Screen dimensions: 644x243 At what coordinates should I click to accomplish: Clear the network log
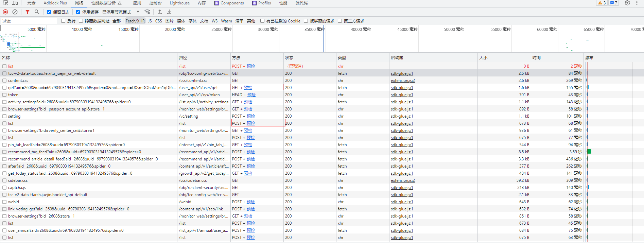pyautogui.click(x=15, y=12)
